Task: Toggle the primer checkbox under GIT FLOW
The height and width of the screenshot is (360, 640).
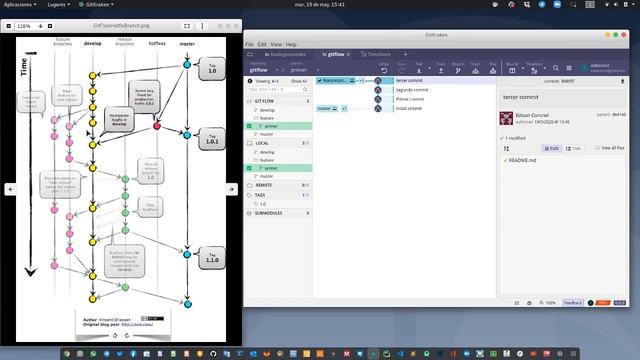Action: (x=249, y=126)
